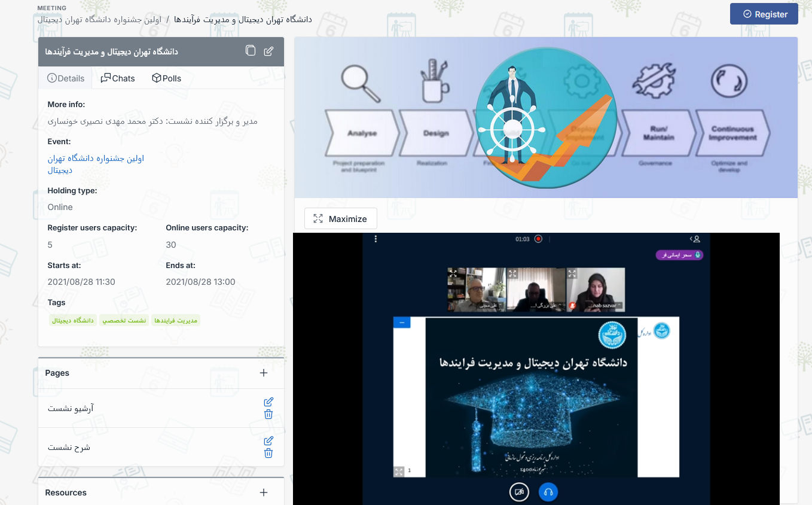Click the recording timer 01:03

[x=523, y=239]
